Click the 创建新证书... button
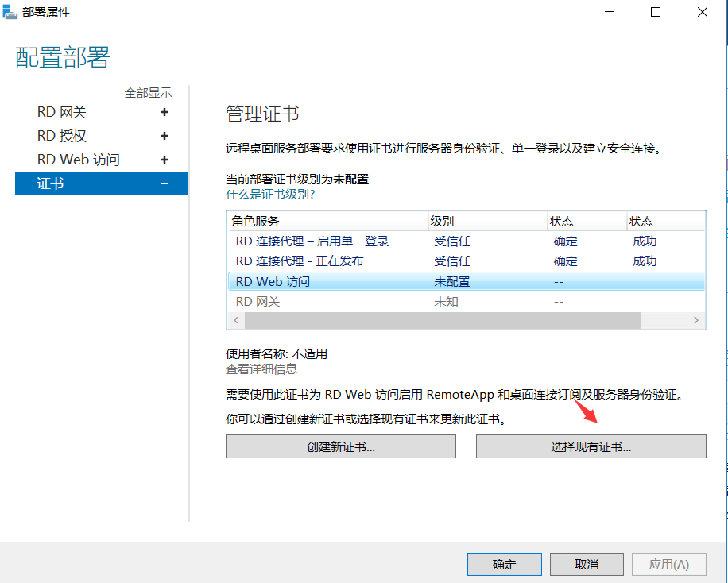The image size is (728, 583). tap(341, 446)
